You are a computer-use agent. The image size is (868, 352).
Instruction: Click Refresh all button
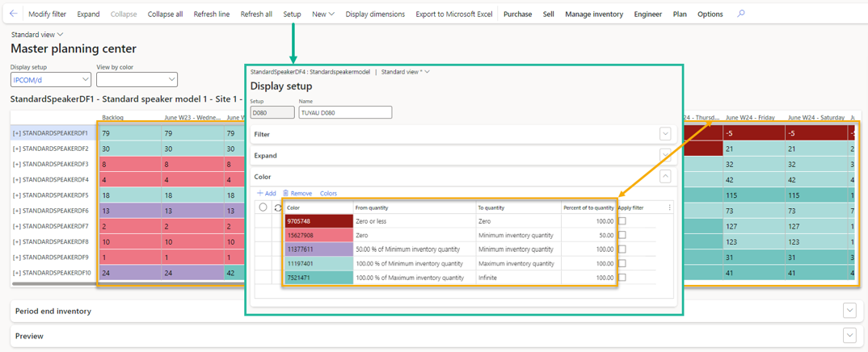256,15
